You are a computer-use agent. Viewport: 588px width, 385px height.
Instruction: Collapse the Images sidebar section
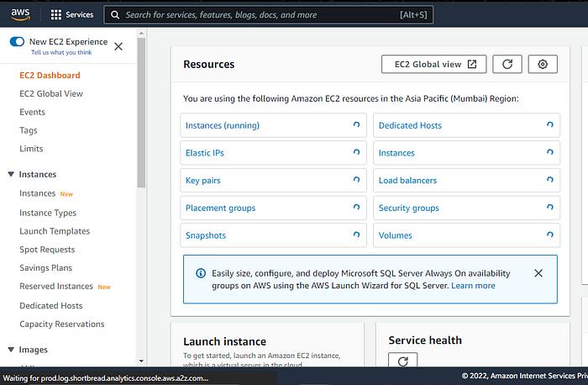11,350
